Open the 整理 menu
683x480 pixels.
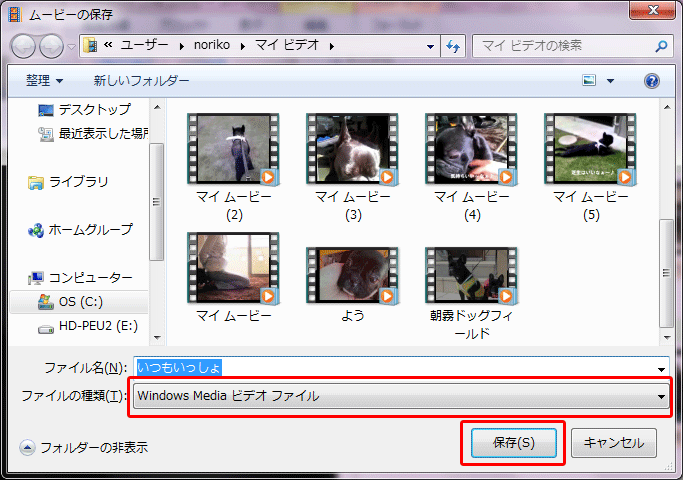click(44, 80)
